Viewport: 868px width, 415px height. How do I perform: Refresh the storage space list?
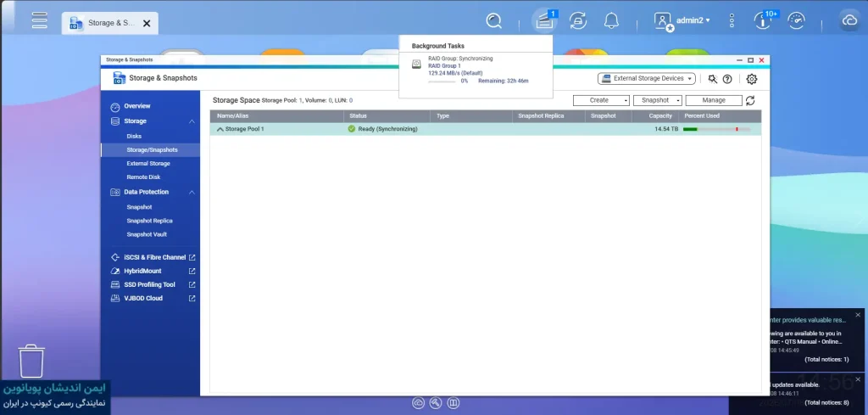coord(750,100)
